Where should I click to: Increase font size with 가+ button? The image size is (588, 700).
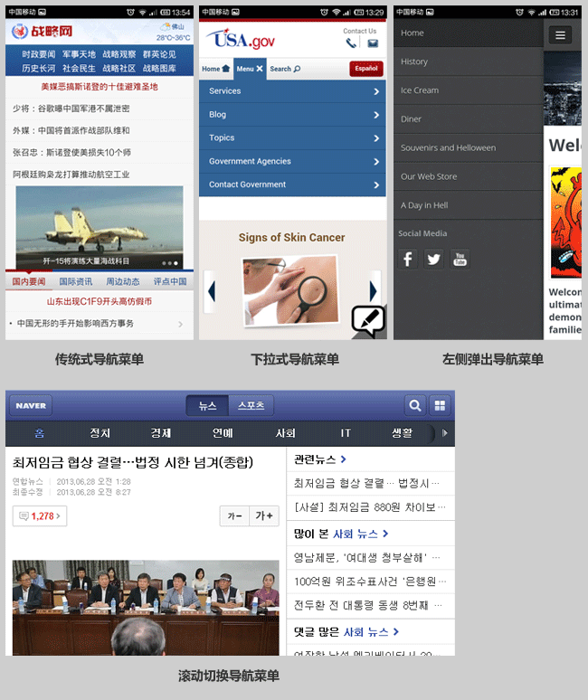264,516
